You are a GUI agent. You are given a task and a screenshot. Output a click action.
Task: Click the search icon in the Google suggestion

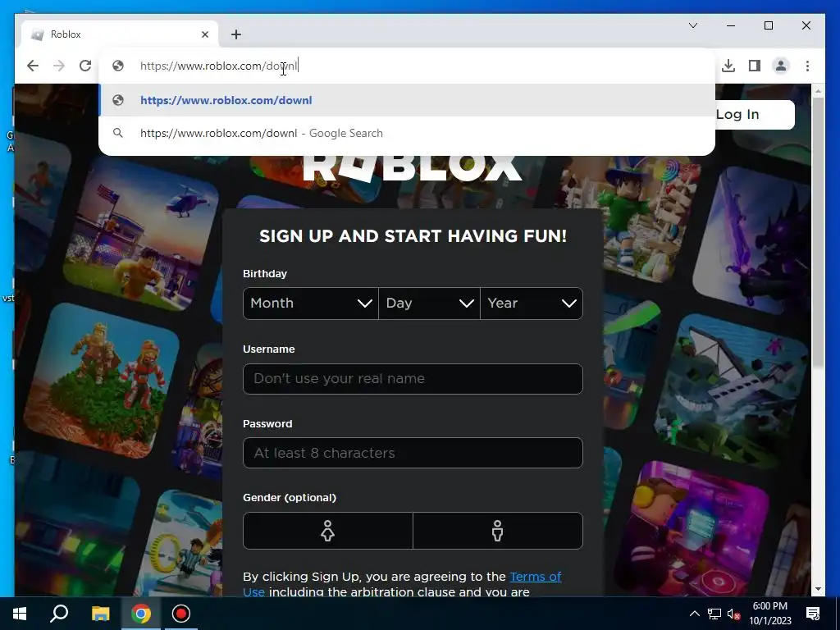point(118,133)
